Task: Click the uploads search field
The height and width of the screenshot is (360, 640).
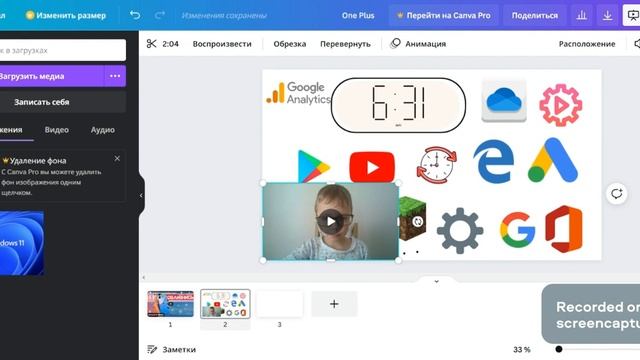Action: (x=63, y=50)
